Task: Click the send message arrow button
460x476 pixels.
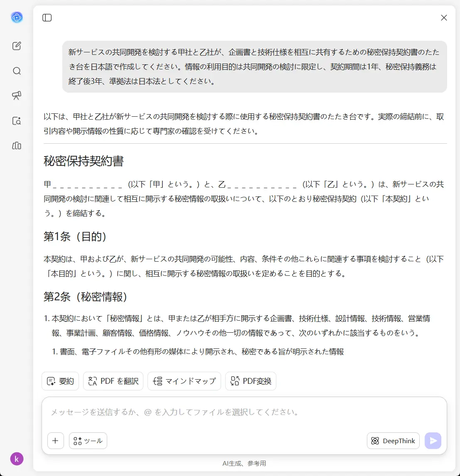Action: [x=433, y=440]
